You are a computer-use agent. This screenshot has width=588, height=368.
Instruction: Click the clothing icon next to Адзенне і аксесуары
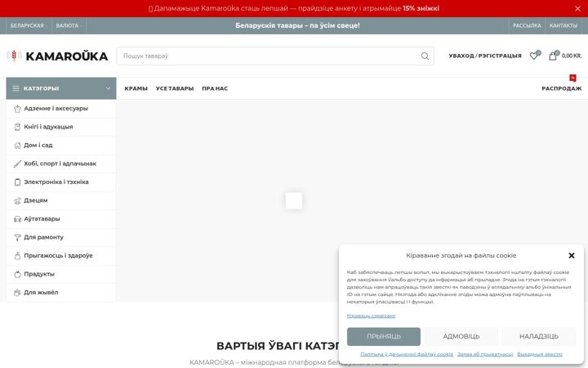[x=17, y=109]
